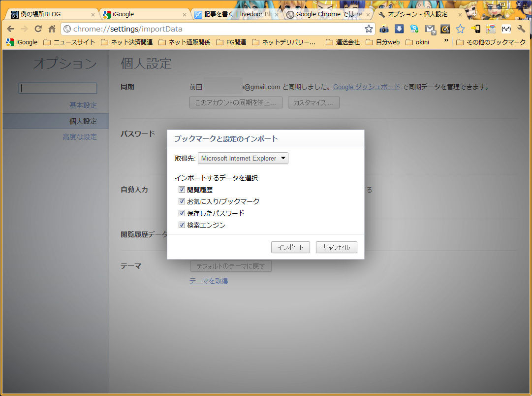Show hidden bookmarks with the » chevron
This screenshot has width=532, height=396.
446,41
